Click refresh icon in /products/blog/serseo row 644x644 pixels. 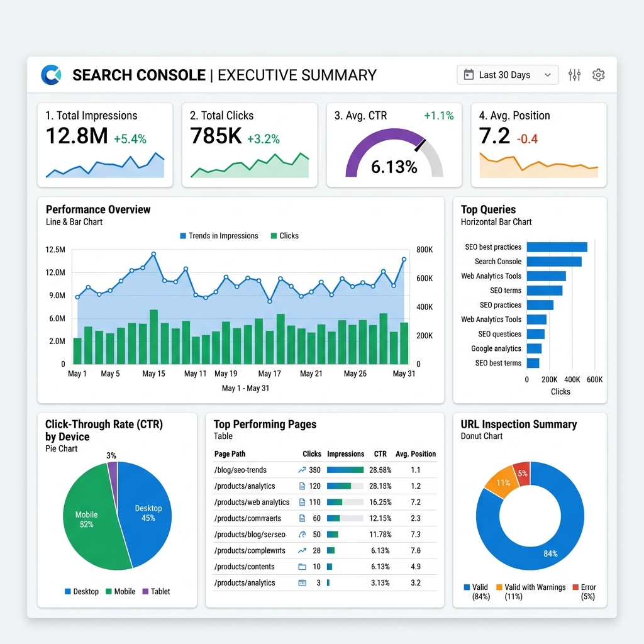tap(302, 535)
